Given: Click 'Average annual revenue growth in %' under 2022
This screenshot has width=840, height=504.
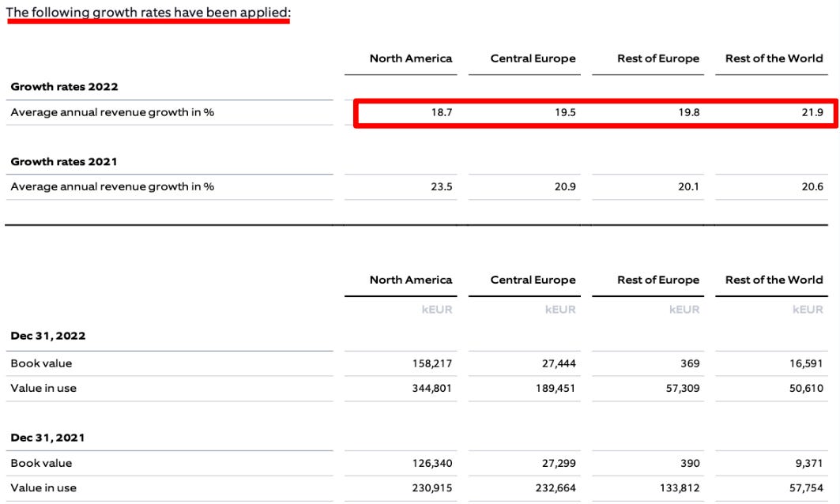Looking at the screenshot, I should tap(112, 112).
